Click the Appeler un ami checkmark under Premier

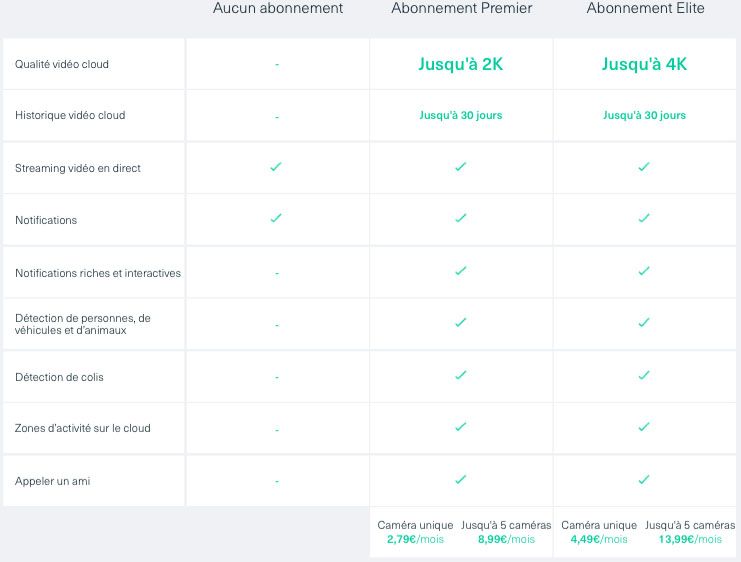460,480
